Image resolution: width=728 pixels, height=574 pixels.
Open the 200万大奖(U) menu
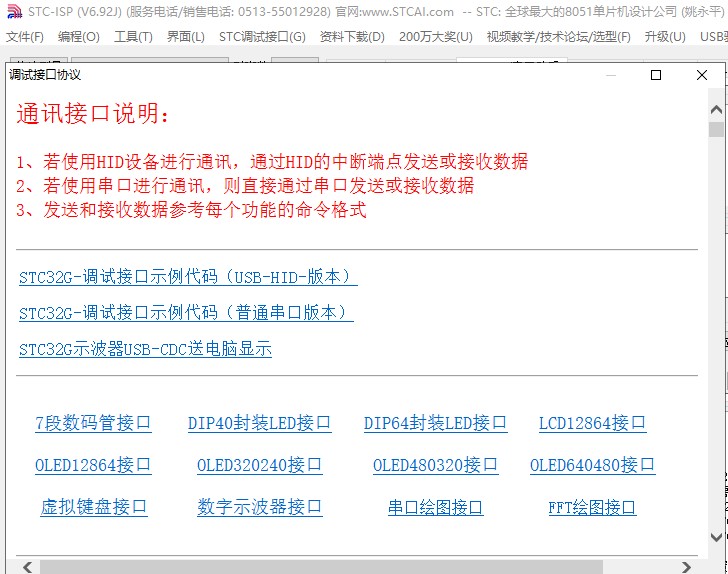436,36
